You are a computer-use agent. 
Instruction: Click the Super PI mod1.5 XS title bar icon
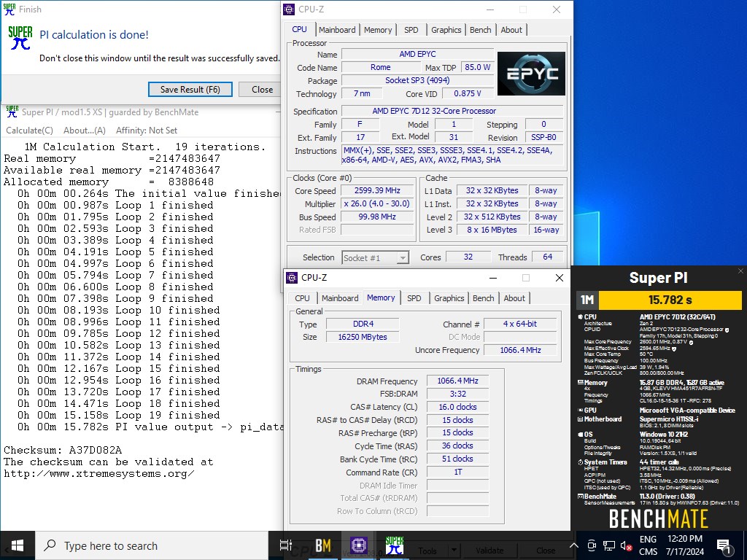[12, 112]
